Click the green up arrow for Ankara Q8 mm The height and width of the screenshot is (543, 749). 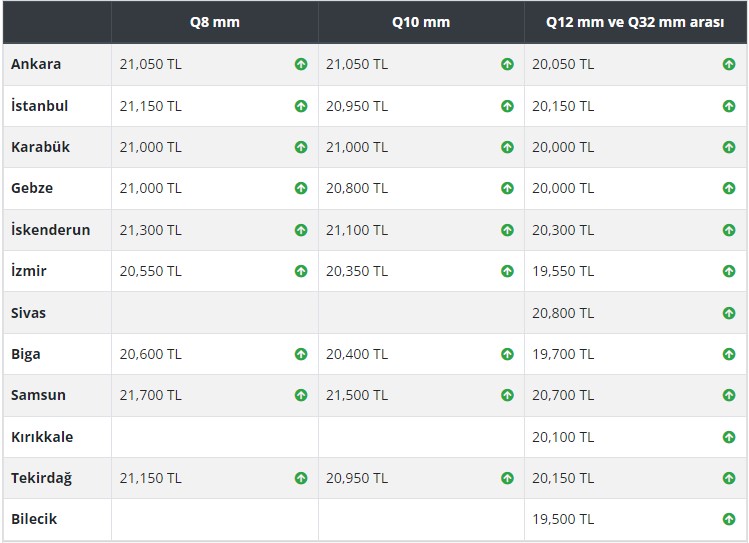(301, 64)
